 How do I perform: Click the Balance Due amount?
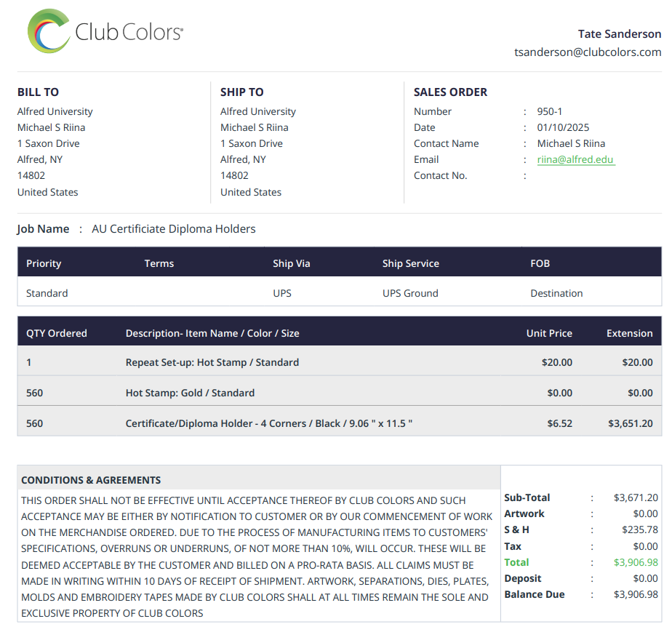click(x=636, y=594)
